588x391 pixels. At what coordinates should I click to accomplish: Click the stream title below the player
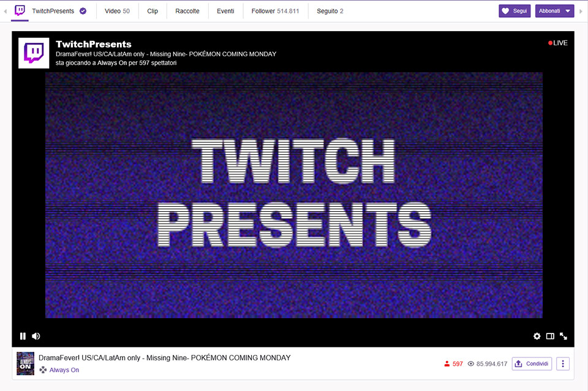pyautogui.click(x=165, y=358)
